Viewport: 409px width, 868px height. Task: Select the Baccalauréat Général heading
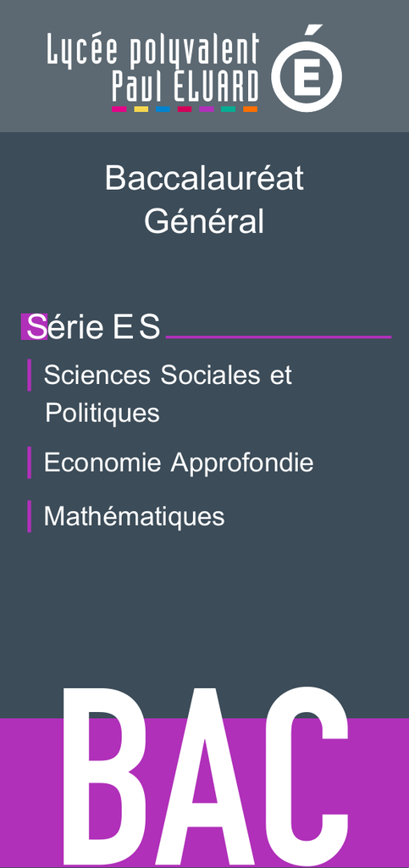pyautogui.click(x=204, y=200)
